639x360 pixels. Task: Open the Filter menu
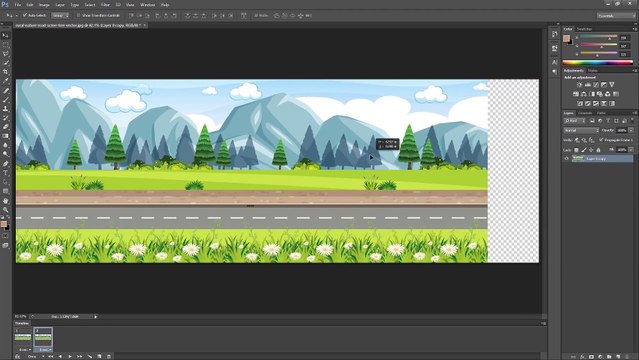105,5
